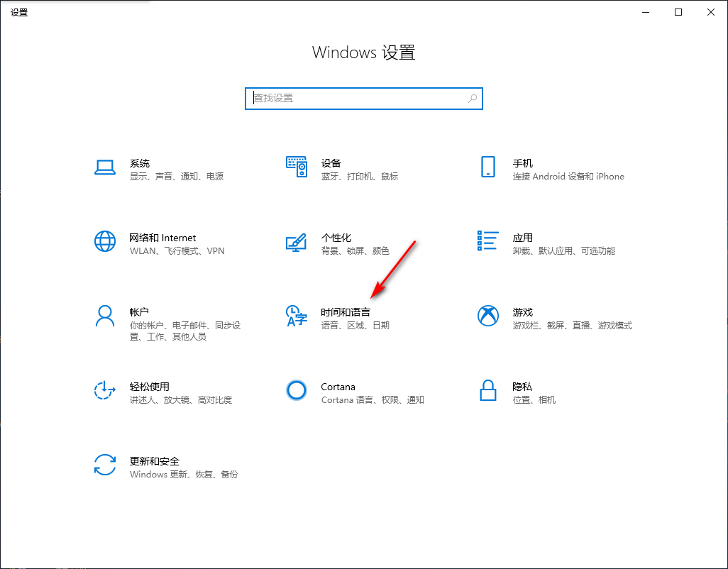Select the 隐私 padlock icon
Viewport: 728px width, 569px height.
coord(488,390)
